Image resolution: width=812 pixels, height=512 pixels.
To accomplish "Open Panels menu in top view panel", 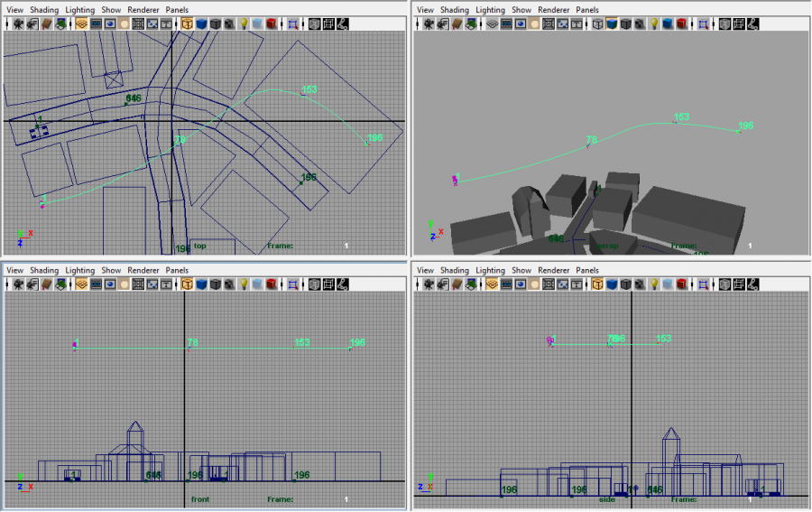I will pos(177,10).
